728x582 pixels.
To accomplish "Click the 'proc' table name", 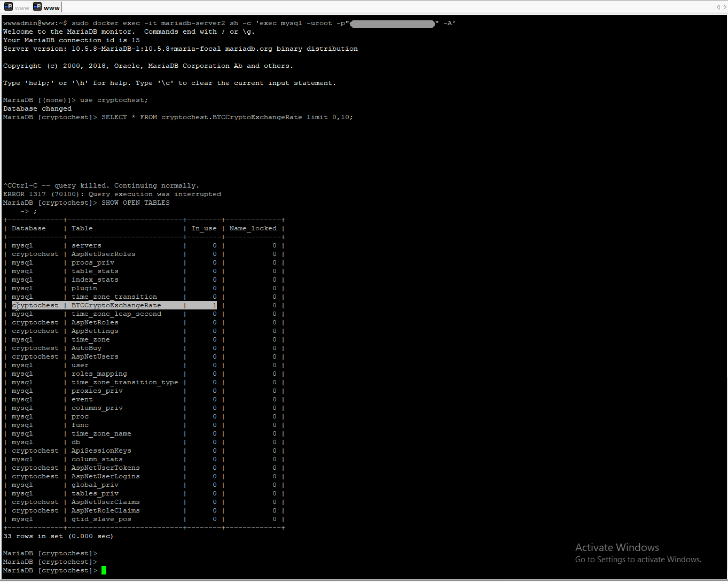I will [80, 416].
